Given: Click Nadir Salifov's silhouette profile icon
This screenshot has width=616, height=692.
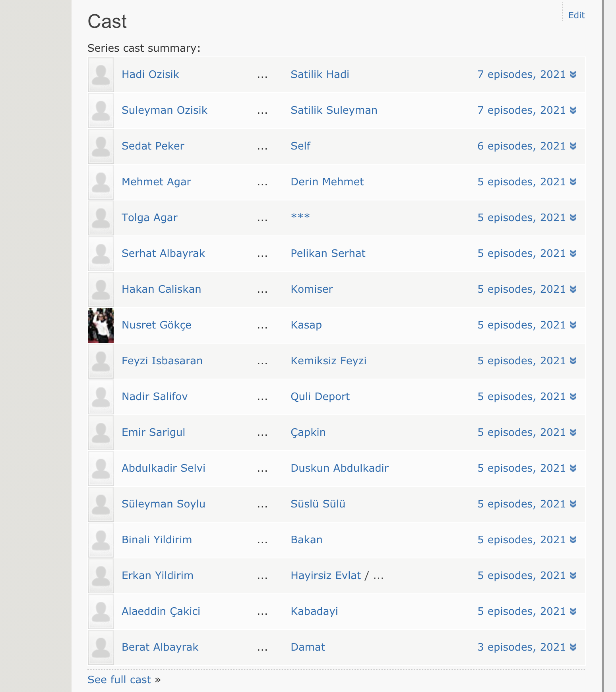Looking at the screenshot, I should [101, 397].
